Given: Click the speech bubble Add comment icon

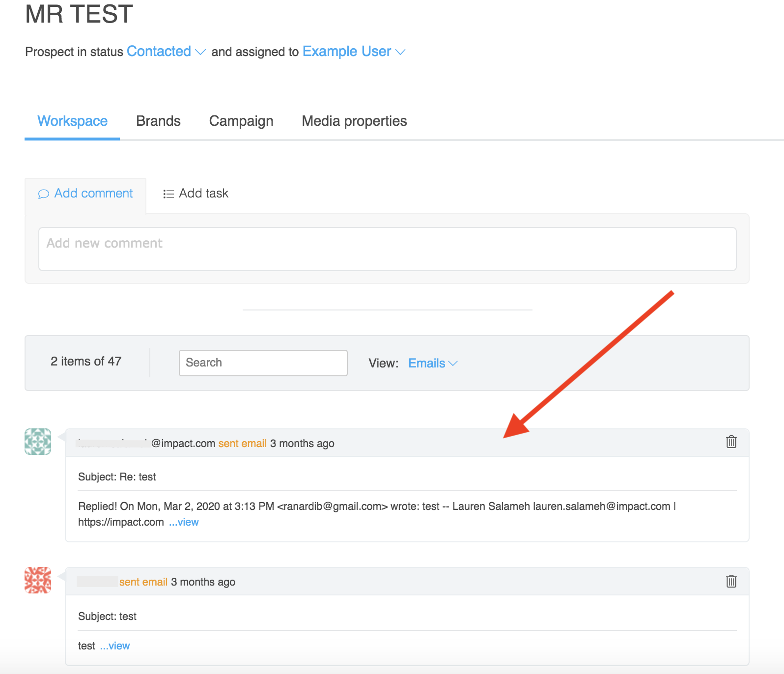Looking at the screenshot, I should 44,194.
